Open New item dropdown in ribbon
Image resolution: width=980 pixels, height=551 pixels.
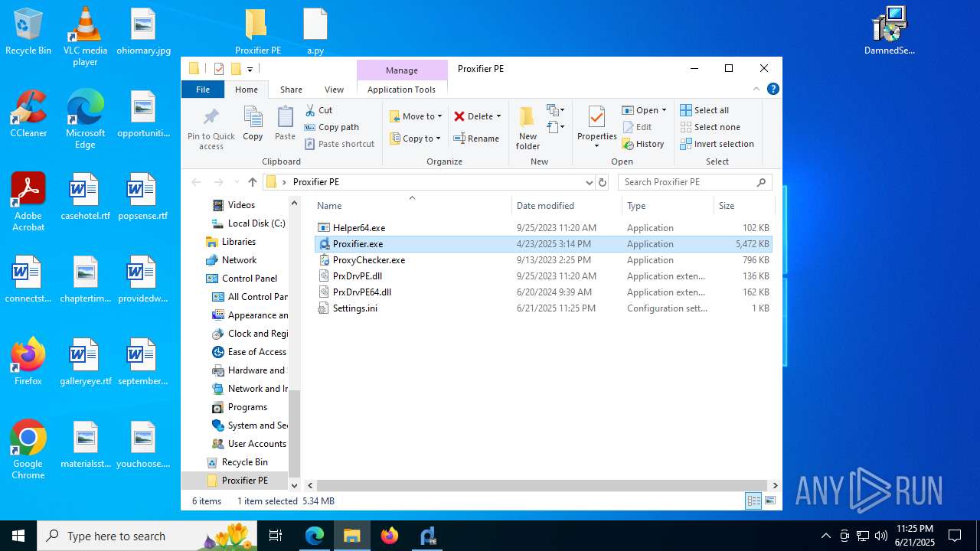[x=556, y=110]
